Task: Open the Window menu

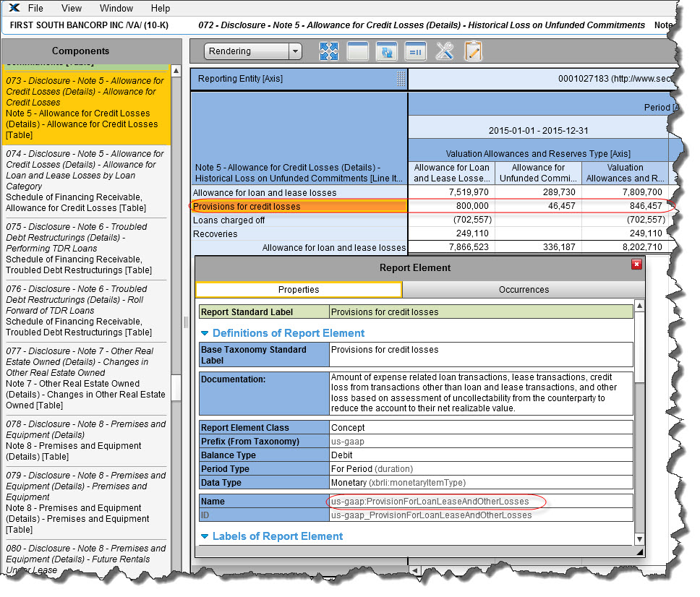Action: coord(116,8)
